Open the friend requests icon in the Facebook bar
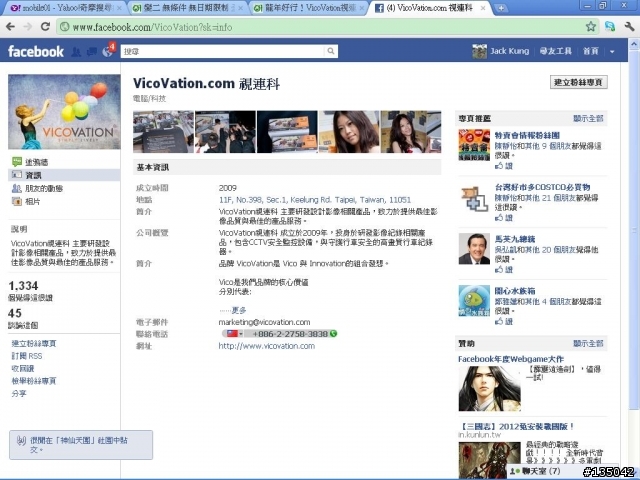The image size is (640, 480). pos(76,51)
